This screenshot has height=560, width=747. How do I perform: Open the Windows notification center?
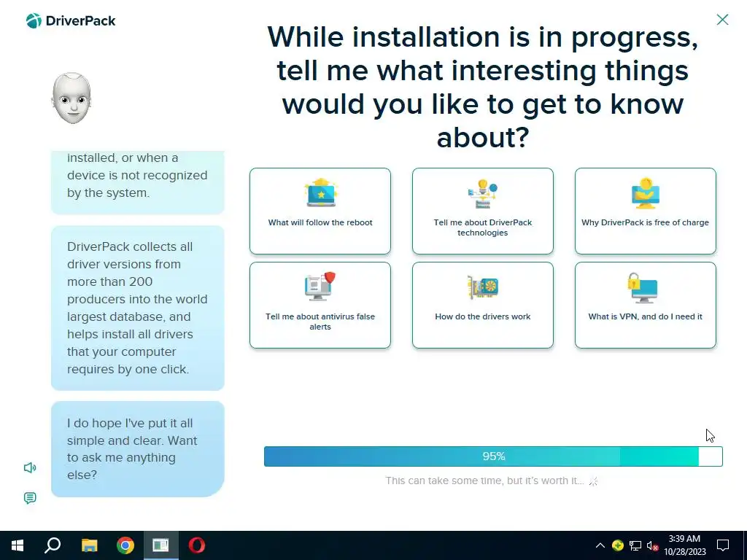723,545
